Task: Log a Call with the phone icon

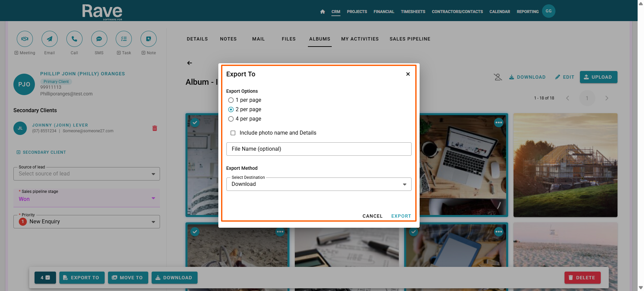Action: coord(74,39)
